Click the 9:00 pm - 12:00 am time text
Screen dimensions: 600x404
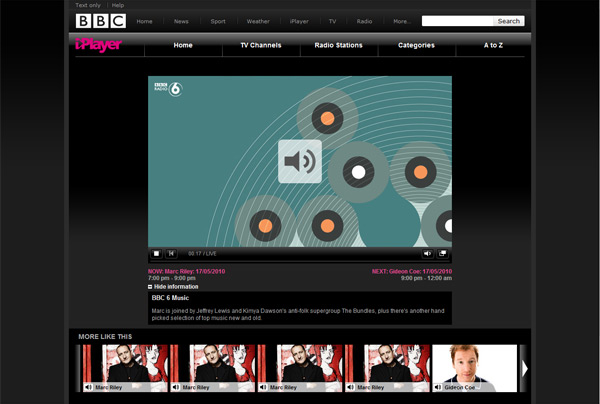click(426, 278)
